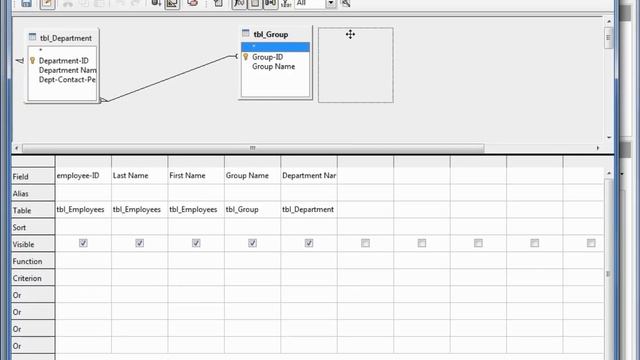This screenshot has height=360, width=640.
Task: Click the Run Query toolbar icon
Action: [156, 3]
